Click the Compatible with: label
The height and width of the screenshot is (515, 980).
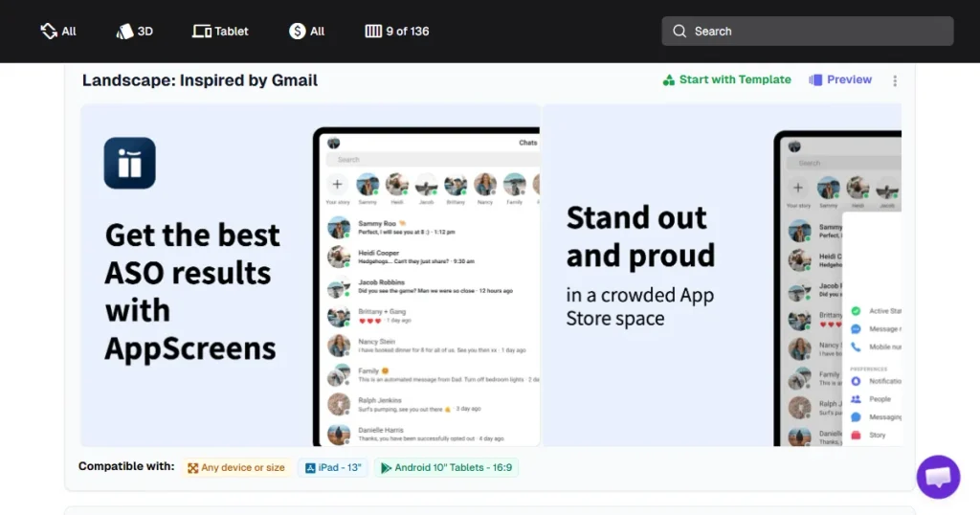point(126,466)
